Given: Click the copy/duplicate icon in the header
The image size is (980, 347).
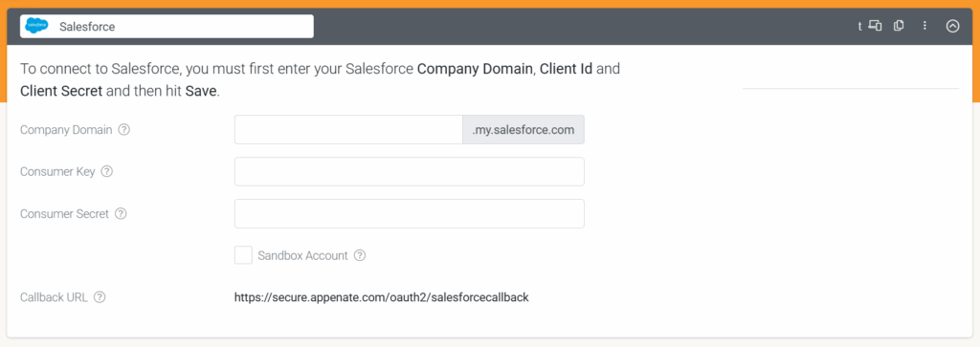Looking at the screenshot, I should (899, 26).
